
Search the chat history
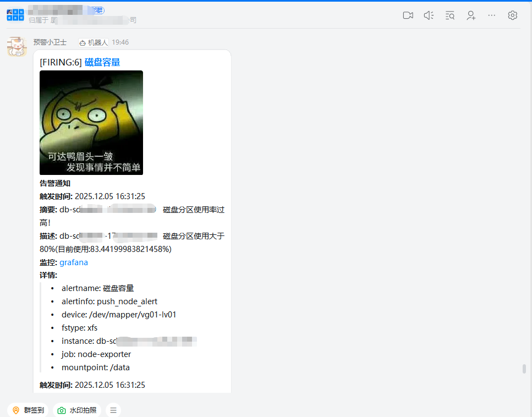[x=449, y=15]
